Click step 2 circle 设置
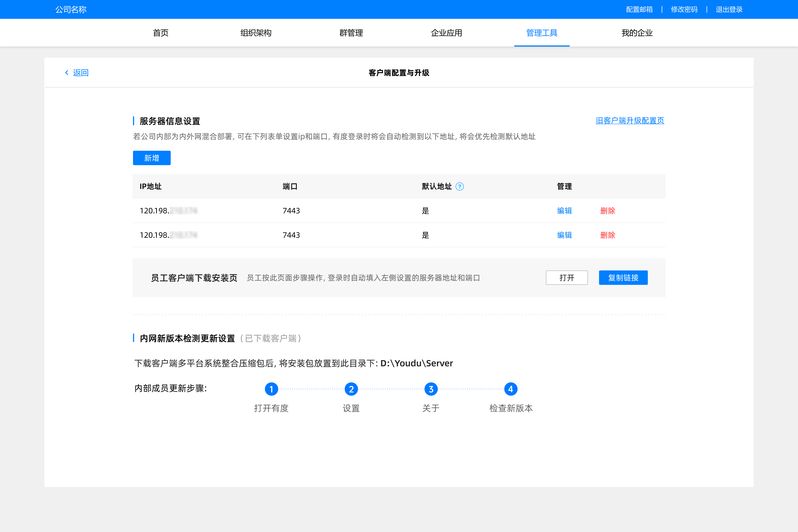 tap(351, 389)
